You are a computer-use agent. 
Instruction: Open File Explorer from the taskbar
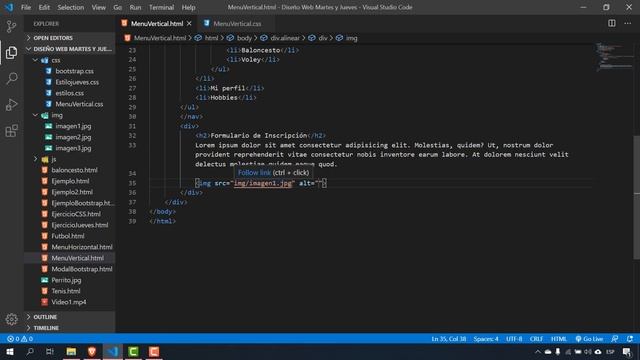(x=71, y=351)
